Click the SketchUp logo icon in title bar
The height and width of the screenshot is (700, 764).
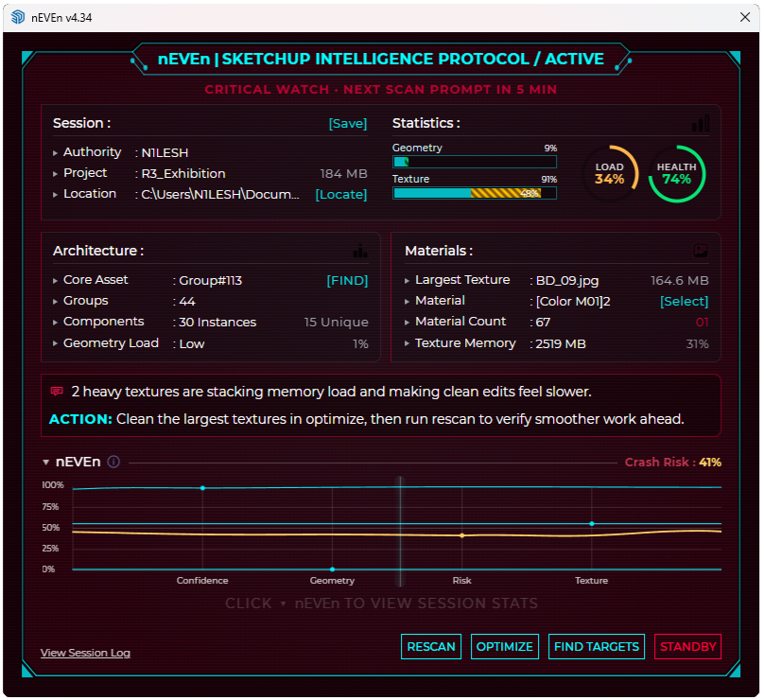18,17
